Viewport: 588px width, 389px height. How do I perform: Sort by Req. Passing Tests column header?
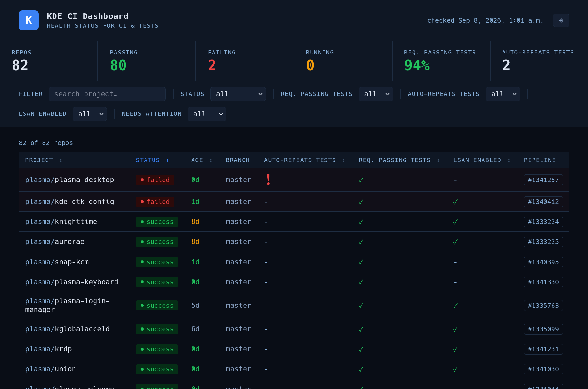[399, 160]
